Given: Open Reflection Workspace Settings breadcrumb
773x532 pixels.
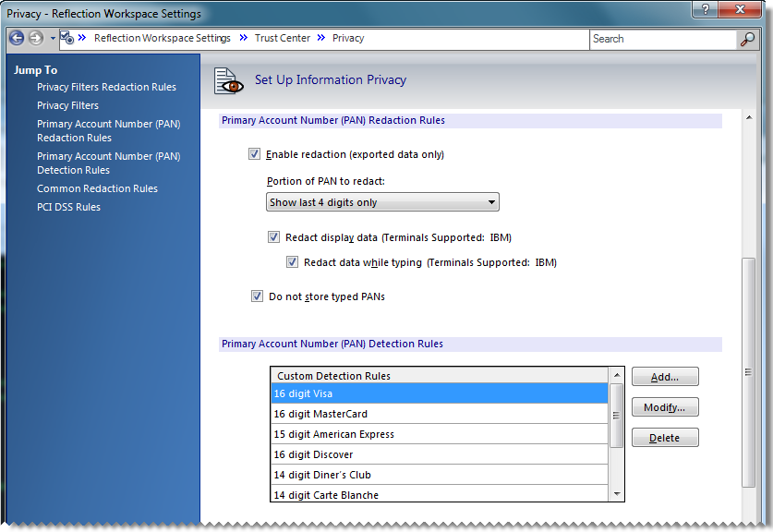Looking at the screenshot, I should pyautogui.click(x=163, y=38).
